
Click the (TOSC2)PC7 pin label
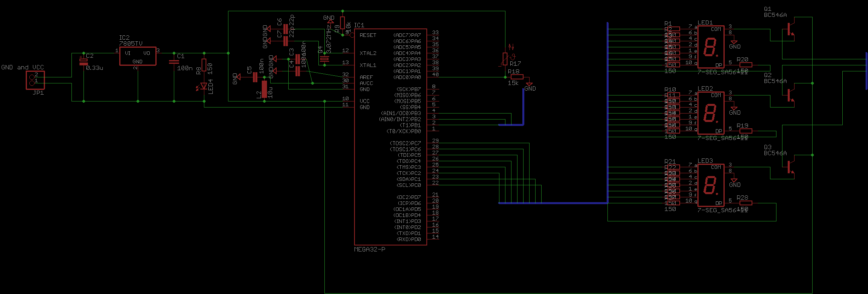[405, 143]
